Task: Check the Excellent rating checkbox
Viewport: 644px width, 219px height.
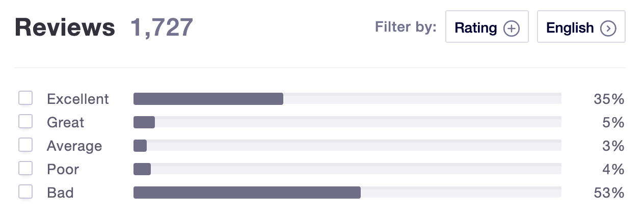Action: (25, 98)
